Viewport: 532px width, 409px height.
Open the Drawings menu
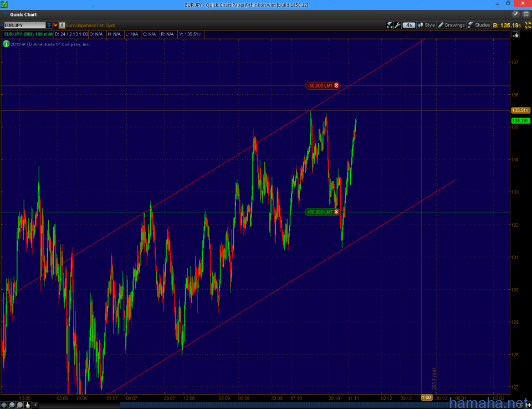pos(452,25)
